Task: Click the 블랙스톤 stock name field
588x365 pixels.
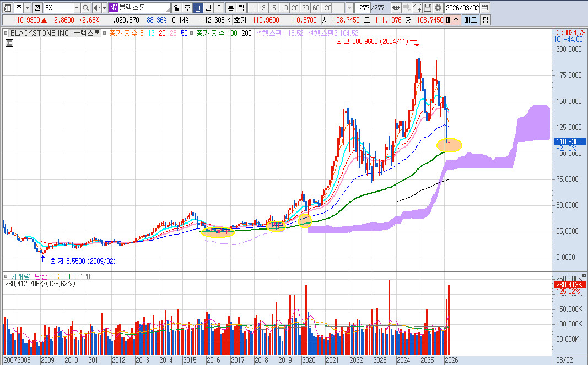Action: (144, 8)
